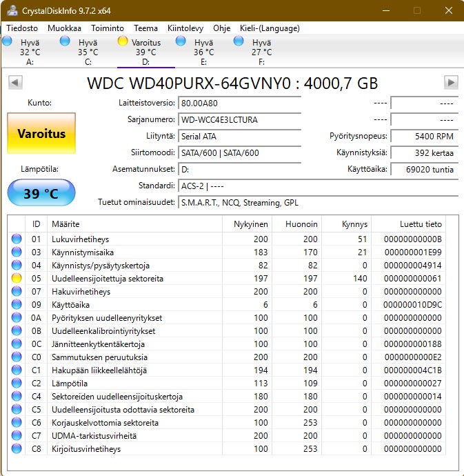Click the blue status orb for drive E:
This screenshot has height=476, width=464.
(x=181, y=41)
